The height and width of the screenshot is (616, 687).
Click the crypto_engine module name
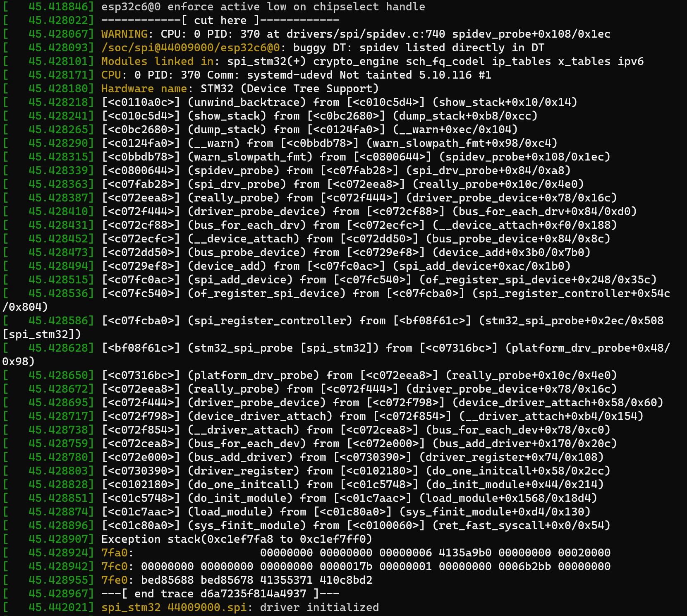coord(356,61)
